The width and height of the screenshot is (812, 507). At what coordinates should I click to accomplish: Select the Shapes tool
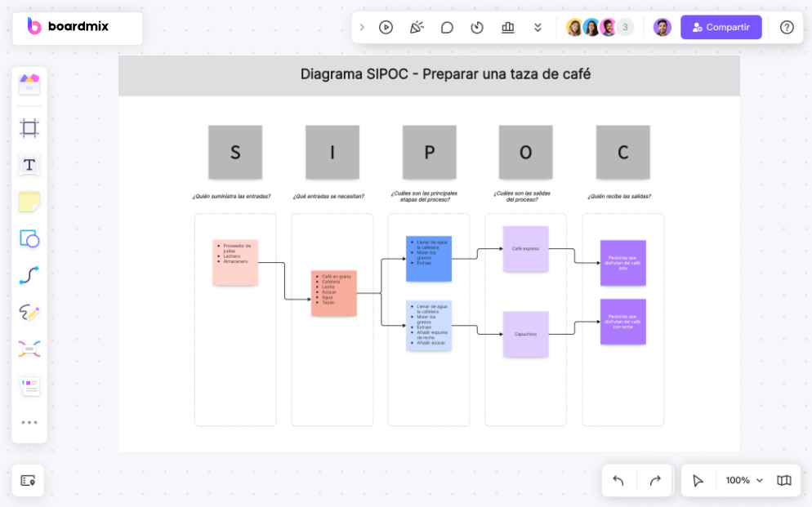tap(29, 239)
